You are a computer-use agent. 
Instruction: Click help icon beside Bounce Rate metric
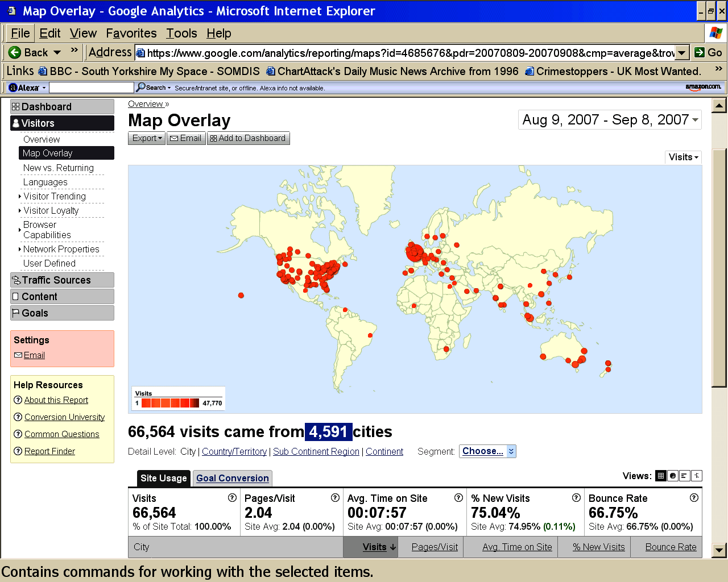[x=694, y=498]
